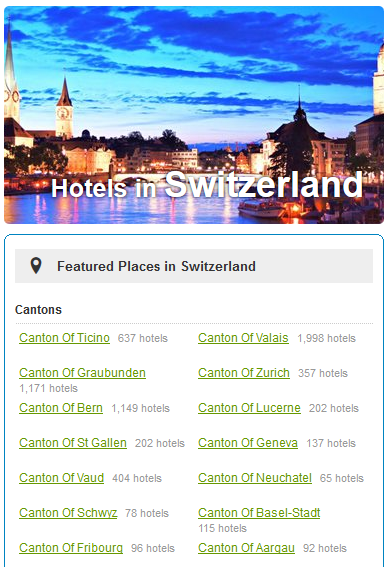
Task: Click the Canton Of Fribourg link
Action: (71, 548)
